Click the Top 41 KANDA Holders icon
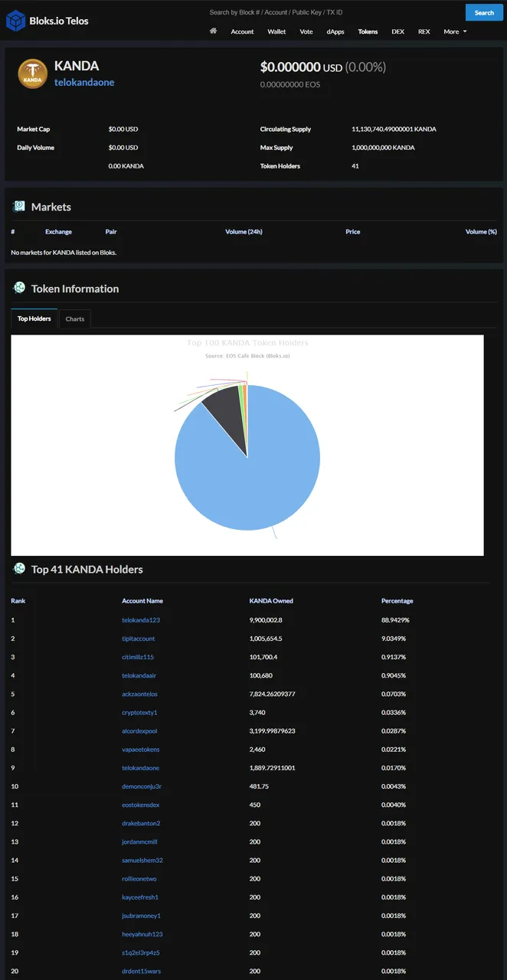The height and width of the screenshot is (980, 507). (x=19, y=569)
